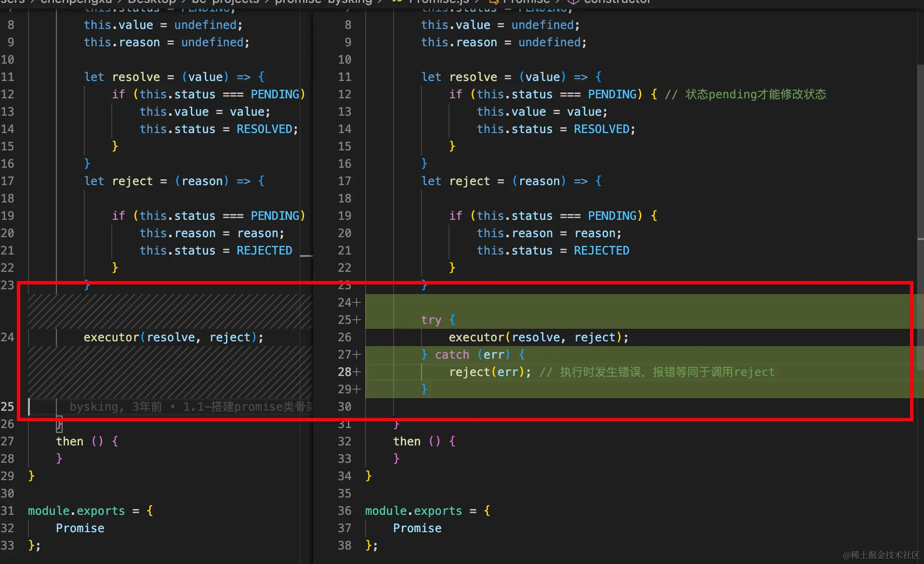Click this.value = value; in original pane
Viewport: 924px width, 564px height.
tap(205, 111)
